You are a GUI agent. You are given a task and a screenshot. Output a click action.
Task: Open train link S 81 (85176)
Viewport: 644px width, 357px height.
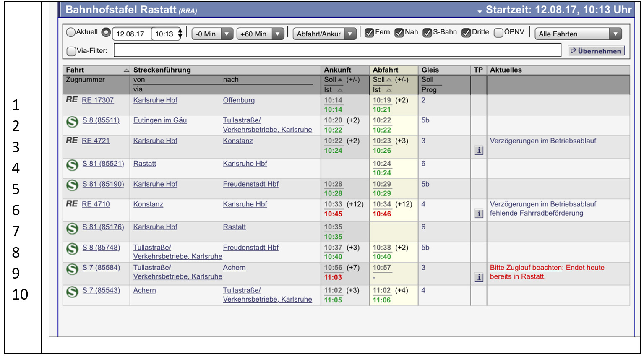[x=103, y=227]
